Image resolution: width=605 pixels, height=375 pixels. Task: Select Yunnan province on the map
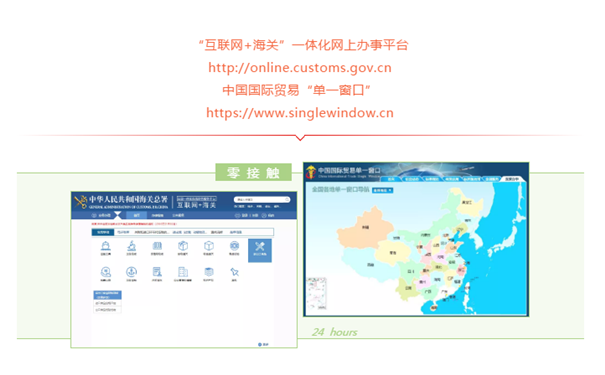coord(408,288)
